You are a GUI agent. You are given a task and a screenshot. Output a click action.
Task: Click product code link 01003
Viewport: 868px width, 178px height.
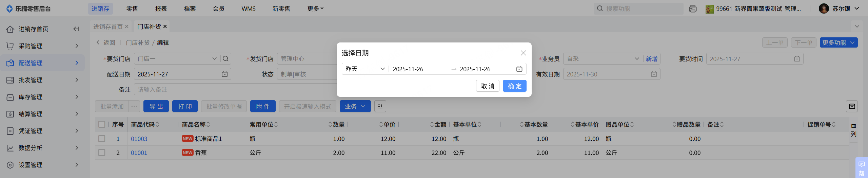[139, 139]
